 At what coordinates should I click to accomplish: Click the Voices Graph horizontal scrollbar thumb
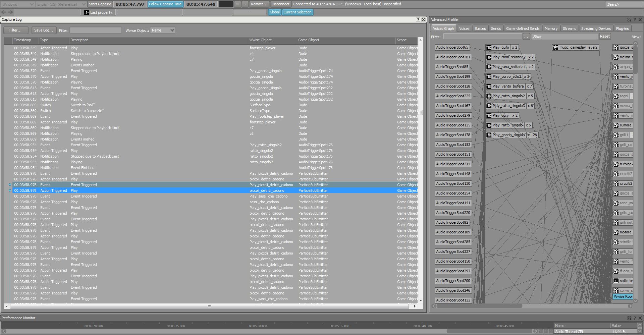[479, 306]
